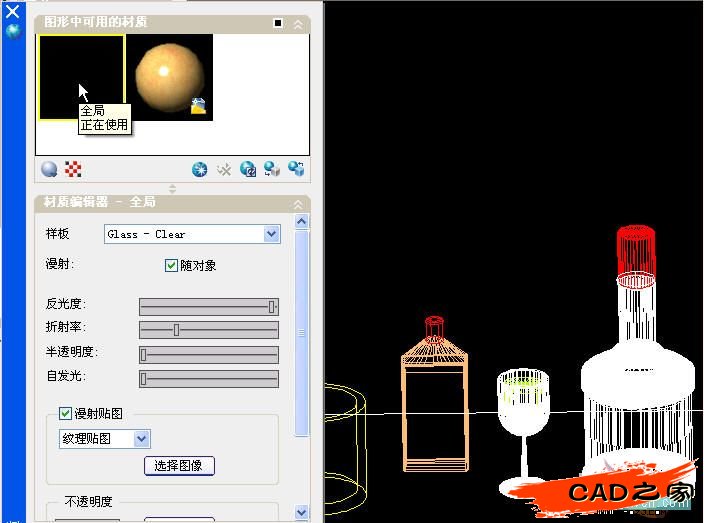Click the editor scrollbar down arrow
The width and height of the screenshot is (704, 523).
pyautogui.click(x=302, y=512)
